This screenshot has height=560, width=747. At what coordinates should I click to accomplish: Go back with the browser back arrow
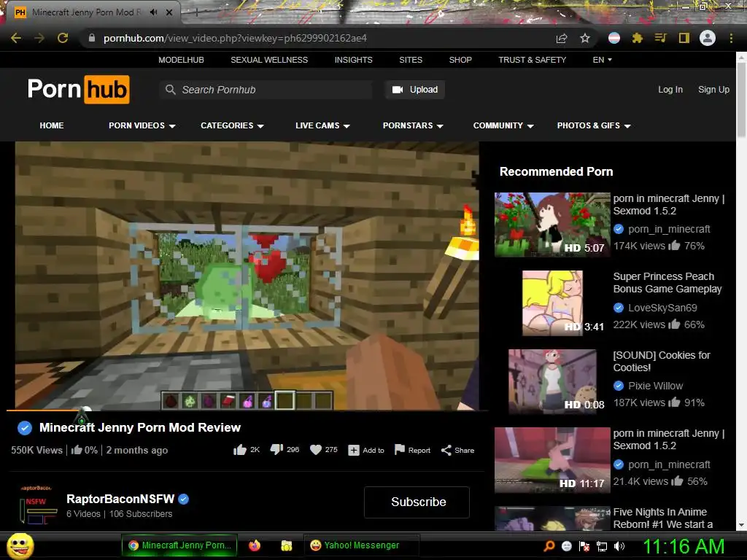point(16,38)
